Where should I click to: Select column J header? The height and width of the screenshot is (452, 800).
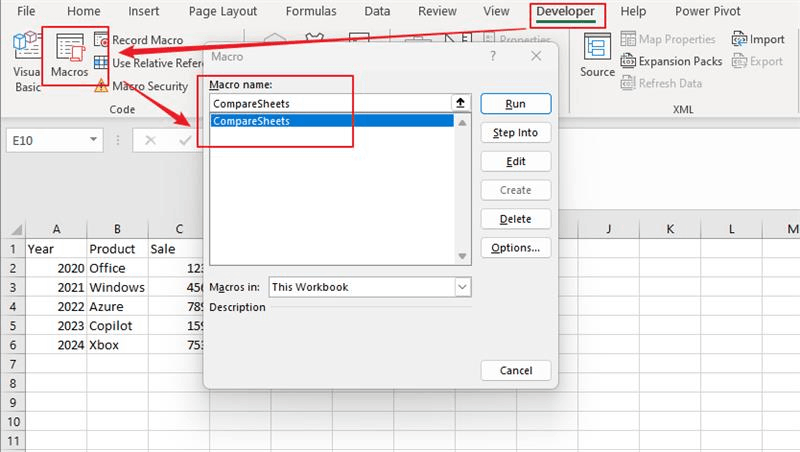click(609, 229)
